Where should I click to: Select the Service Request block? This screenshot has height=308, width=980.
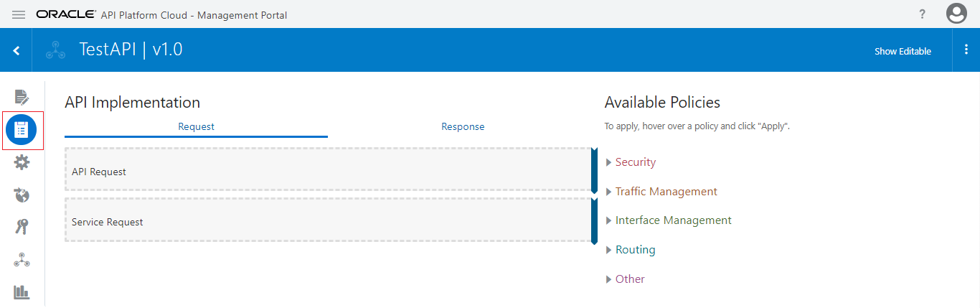coord(328,223)
